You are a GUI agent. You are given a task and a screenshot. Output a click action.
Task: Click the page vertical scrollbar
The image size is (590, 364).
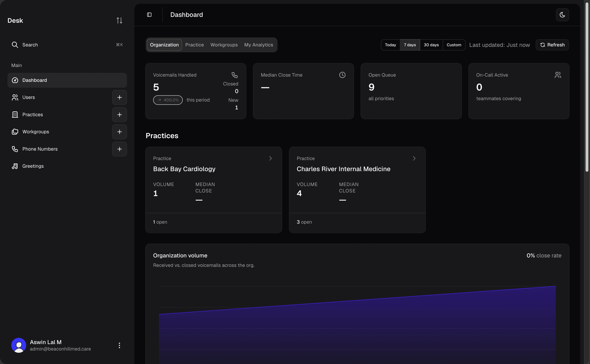(x=587, y=87)
